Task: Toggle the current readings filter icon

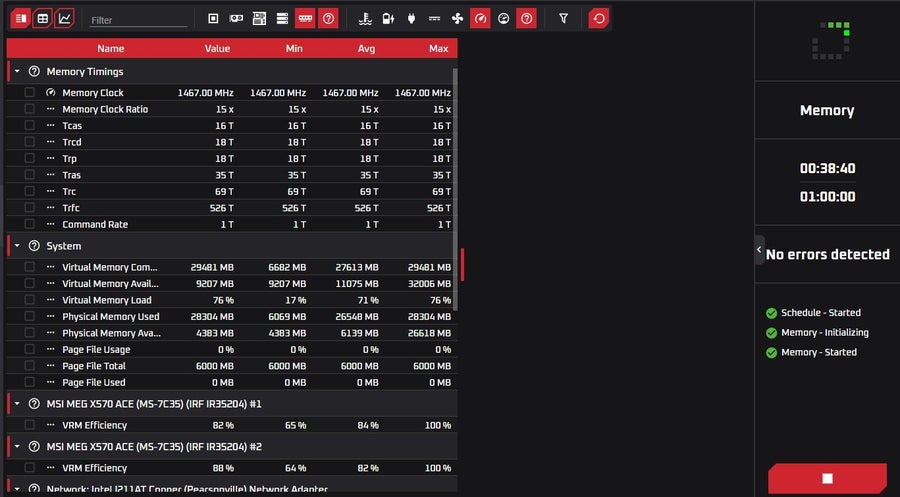Action: click(x=435, y=19)
